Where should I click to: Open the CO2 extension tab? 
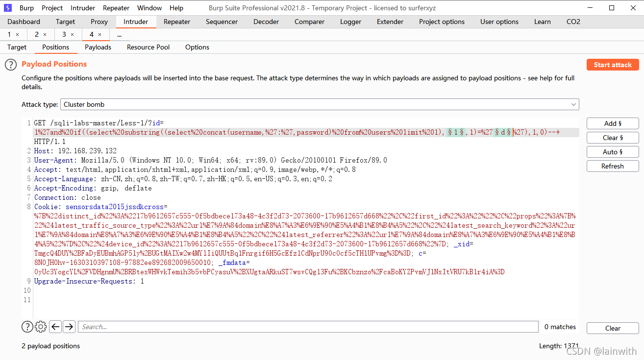click(573, 22)
